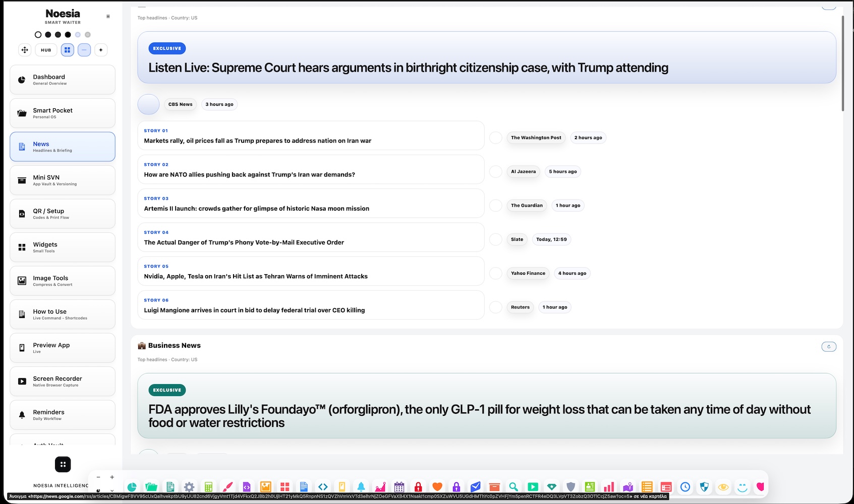
Task: Click the blue smiley face dock icon
Action: tap(743, 487)
